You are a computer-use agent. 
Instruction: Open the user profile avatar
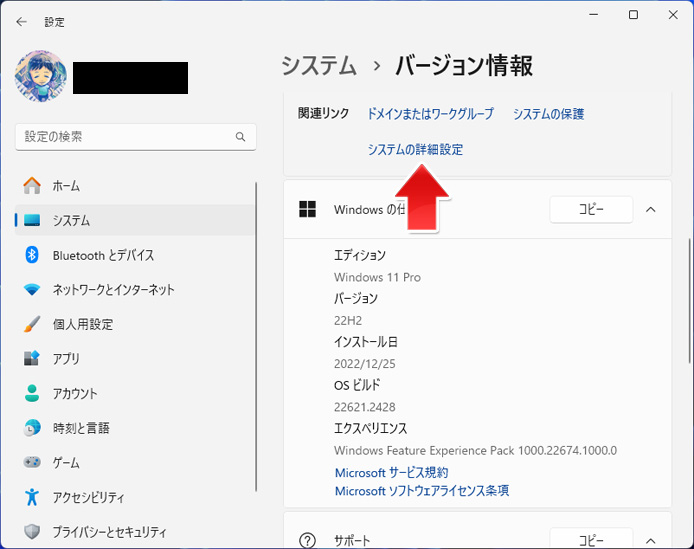coord(41,76)
